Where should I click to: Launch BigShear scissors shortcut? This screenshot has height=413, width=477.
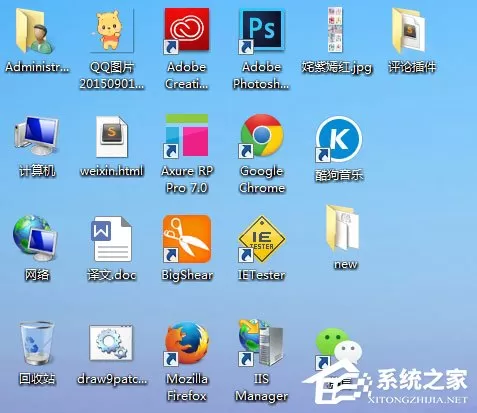click(187, 239)
